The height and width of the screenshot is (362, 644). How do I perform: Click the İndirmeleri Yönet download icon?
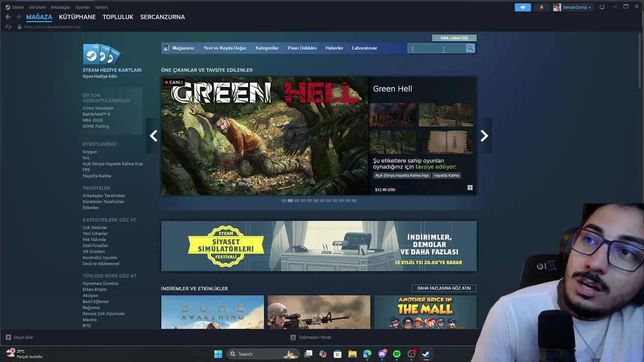click(293, 337)
